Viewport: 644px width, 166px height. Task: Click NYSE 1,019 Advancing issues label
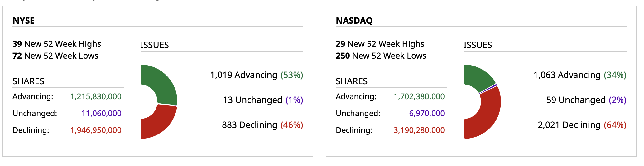click(x=257, y=75)
